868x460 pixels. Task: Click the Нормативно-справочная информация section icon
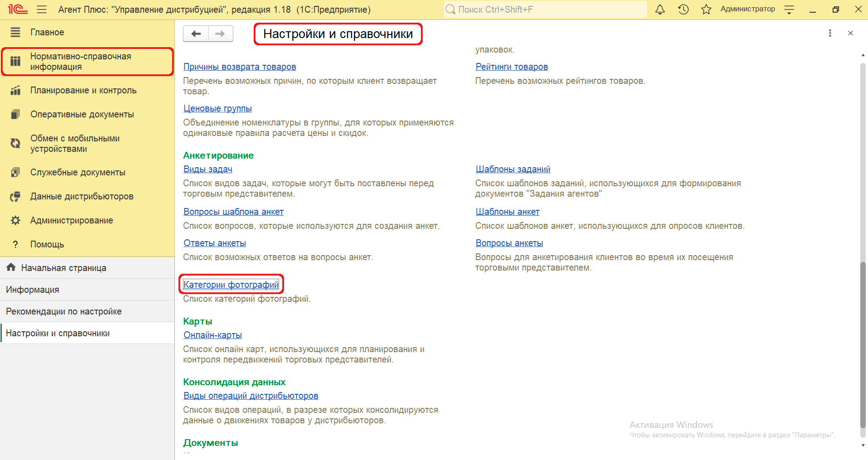coord(15,61)
